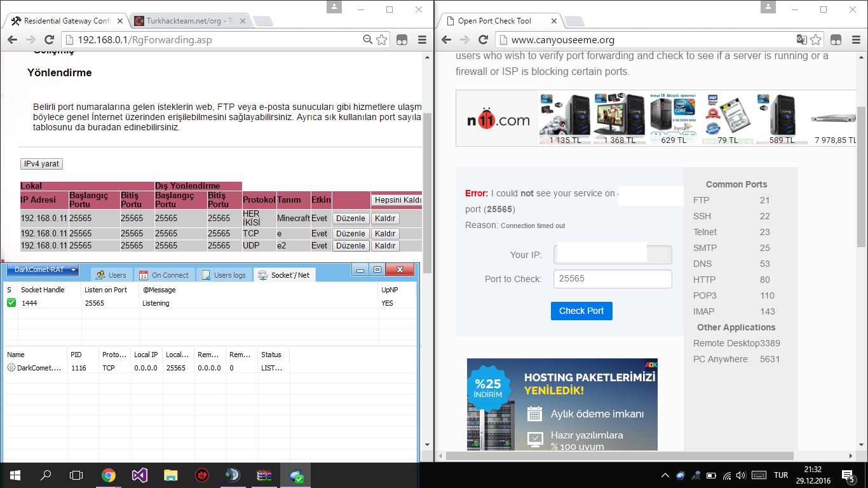The image size is (868, 488).
Task: Show hidden system tray icons
Action: click(x=665, y=475)
